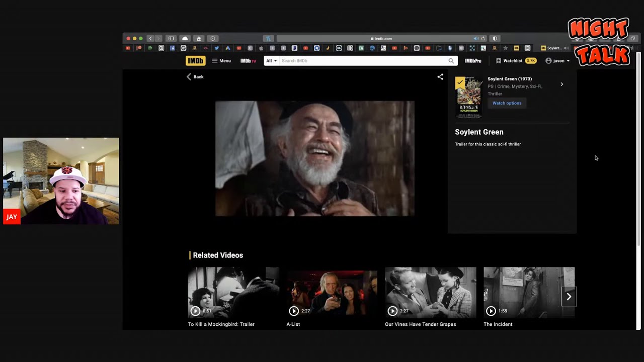The image size is (644, 362).
Task: Open the Apple bookmark icon
Action: 261,48
